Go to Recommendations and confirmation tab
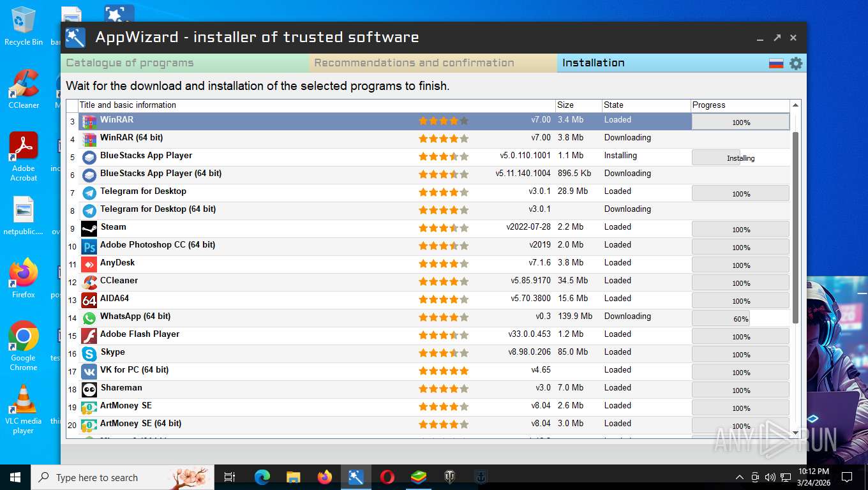This screenshot has width=868, height=490. (433, 63)
